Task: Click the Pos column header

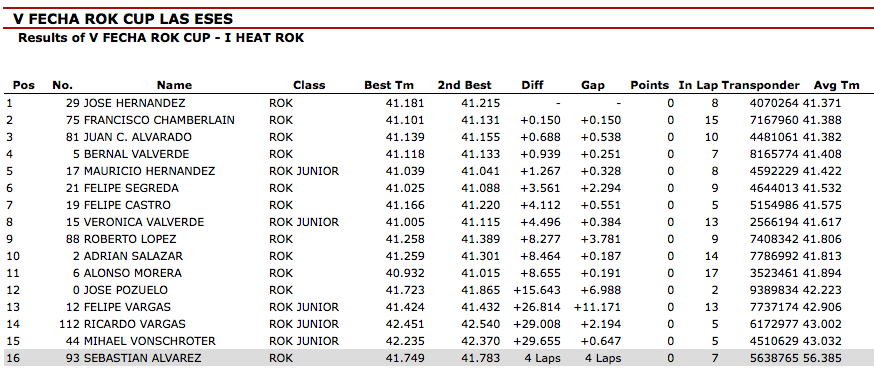Action: (23, 85)
